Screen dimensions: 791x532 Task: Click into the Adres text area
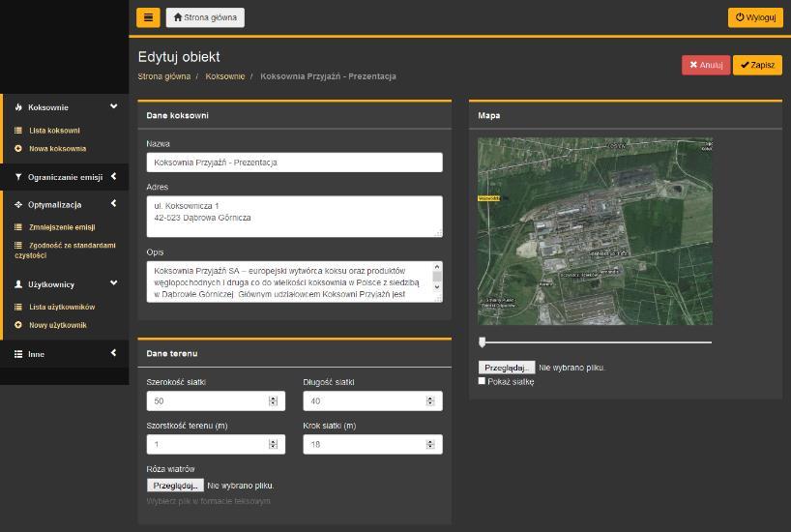295,217
